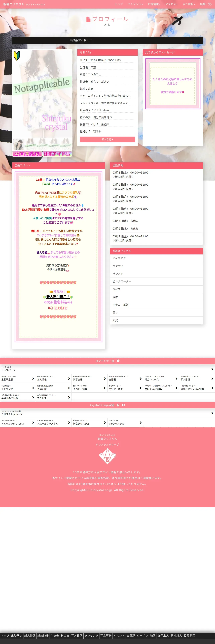Click the down-arrow icon next to コンテンツ一覧
This screenshot has height=644, width=215.
point(118,361)
